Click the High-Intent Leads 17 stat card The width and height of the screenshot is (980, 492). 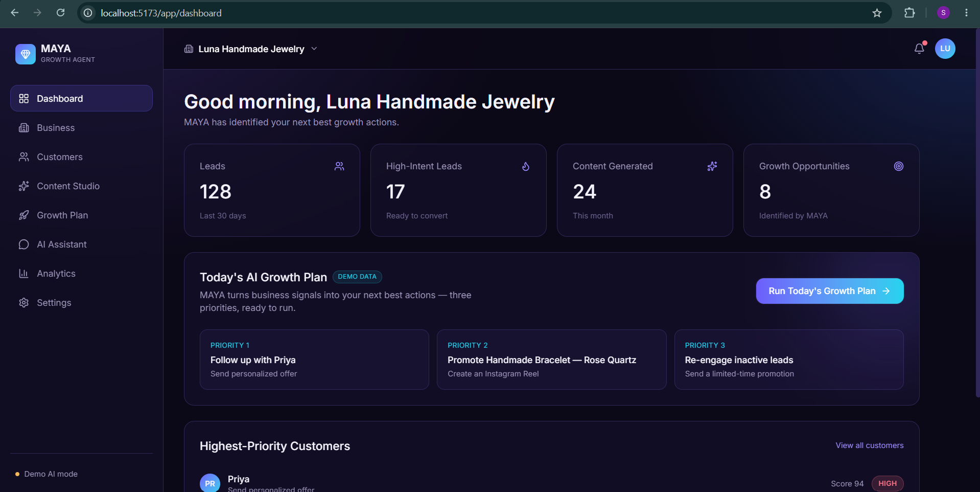458,190
